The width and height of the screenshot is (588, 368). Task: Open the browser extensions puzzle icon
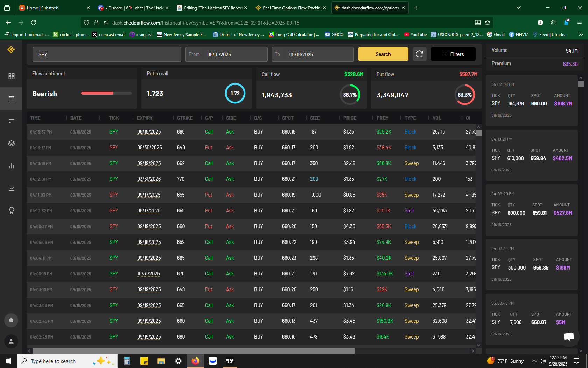click(x=553, y=22)
